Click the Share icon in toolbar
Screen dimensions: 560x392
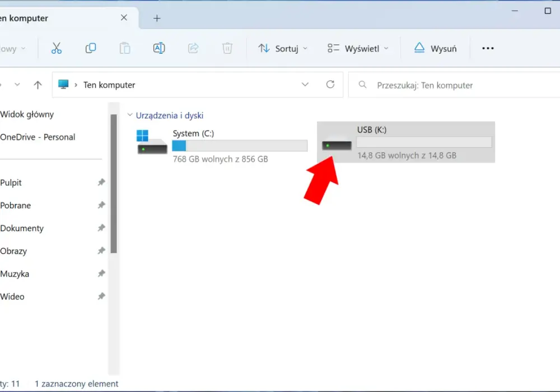coord(193,48)
